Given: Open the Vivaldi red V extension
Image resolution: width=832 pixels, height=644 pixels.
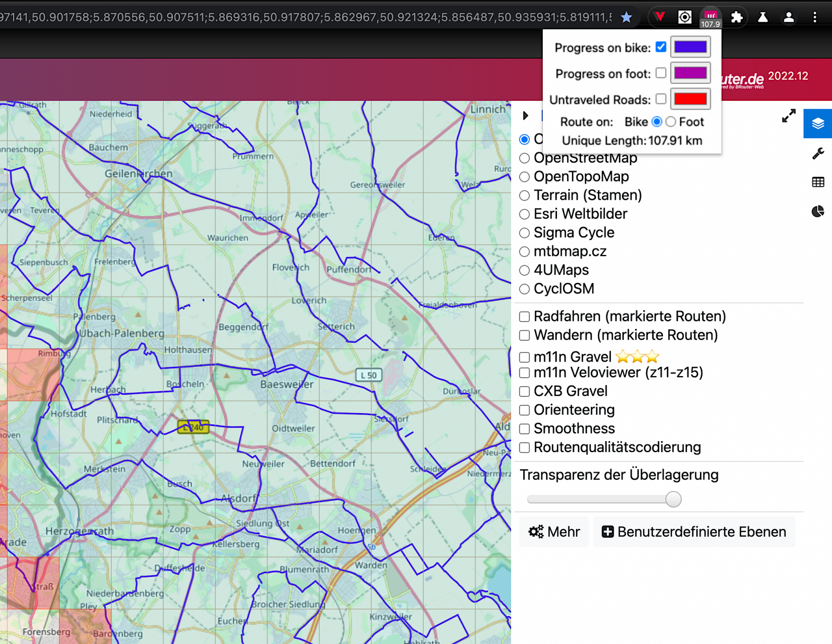Looking at the screenshot, I should [660, 17].
